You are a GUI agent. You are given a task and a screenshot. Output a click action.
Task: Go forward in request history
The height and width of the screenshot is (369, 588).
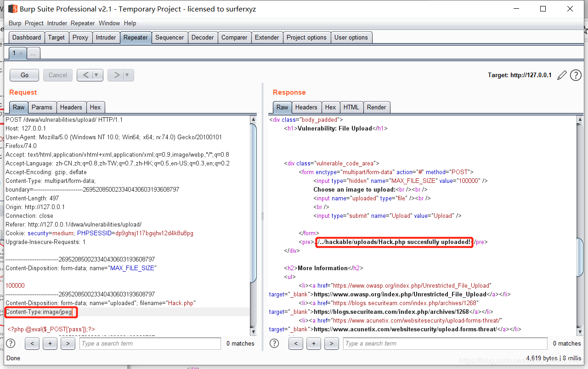[116, 75]
